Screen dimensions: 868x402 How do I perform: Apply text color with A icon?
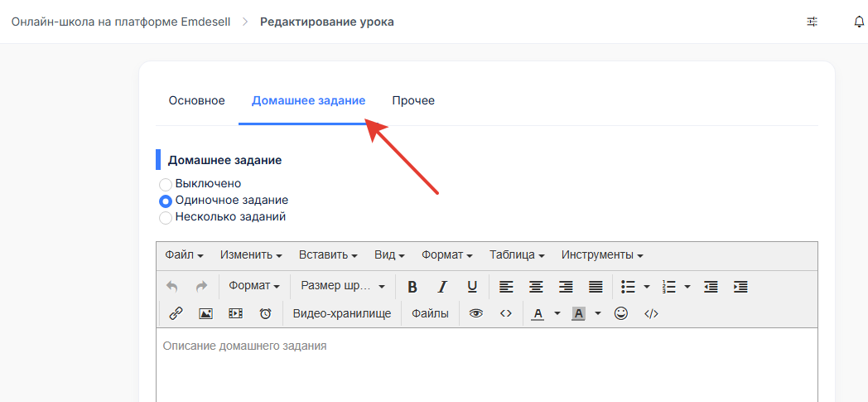pyautogui.click(x=538, y=313)
